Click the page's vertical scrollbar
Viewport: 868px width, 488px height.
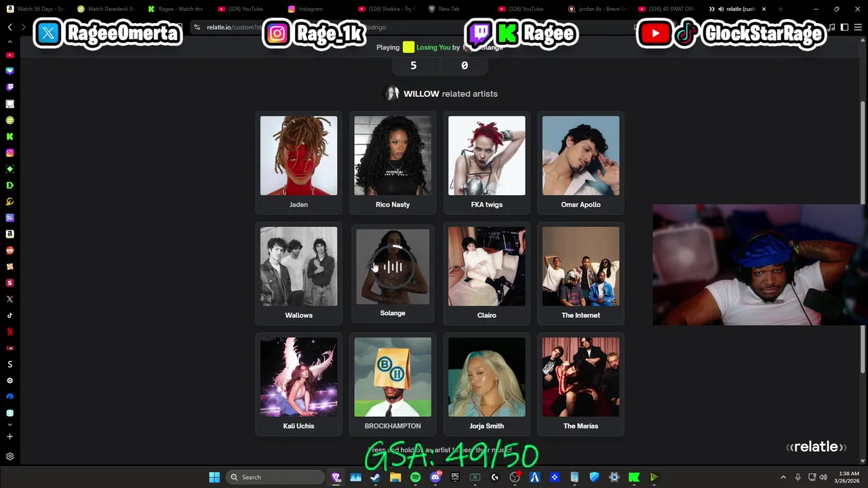coord(863,237)
